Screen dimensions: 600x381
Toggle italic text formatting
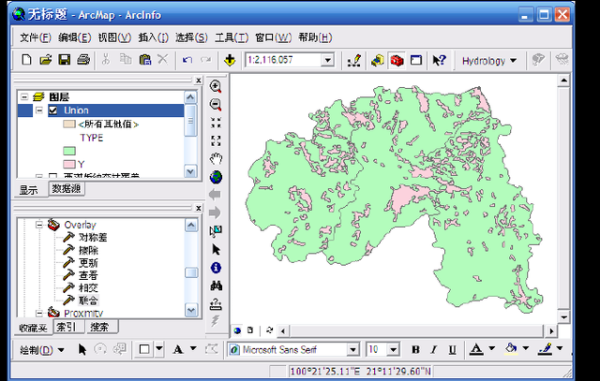point(434,349)
